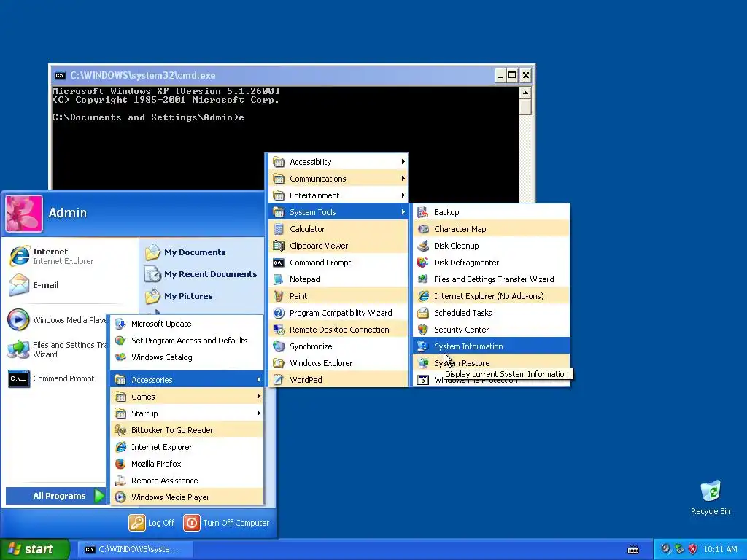Open Program Compatibility Wizard icon
This screenshot has width=747, height=560.
279,313
